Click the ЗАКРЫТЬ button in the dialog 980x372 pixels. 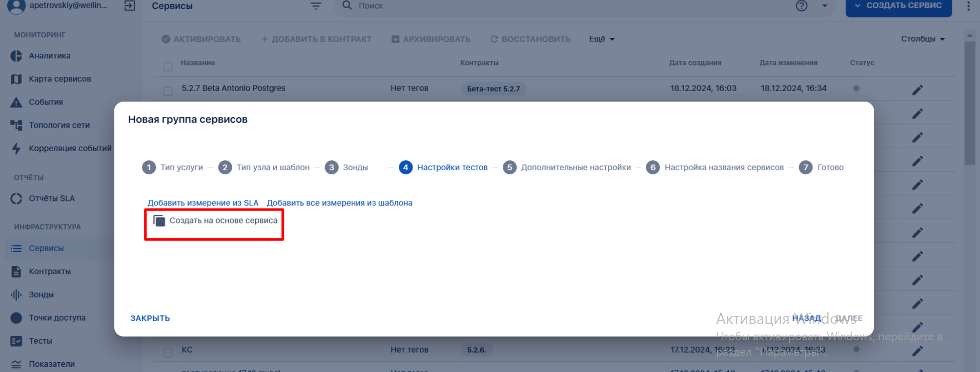point(150,318)
